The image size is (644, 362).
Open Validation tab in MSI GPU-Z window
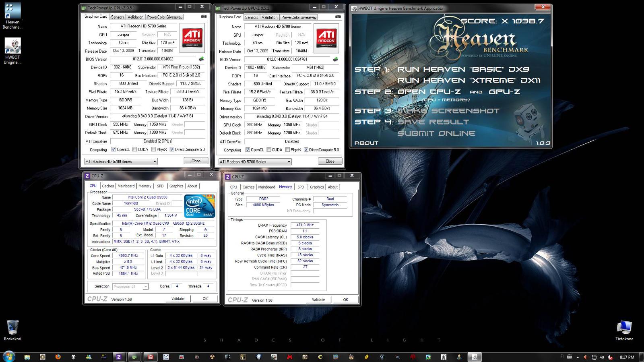(269, 17)
